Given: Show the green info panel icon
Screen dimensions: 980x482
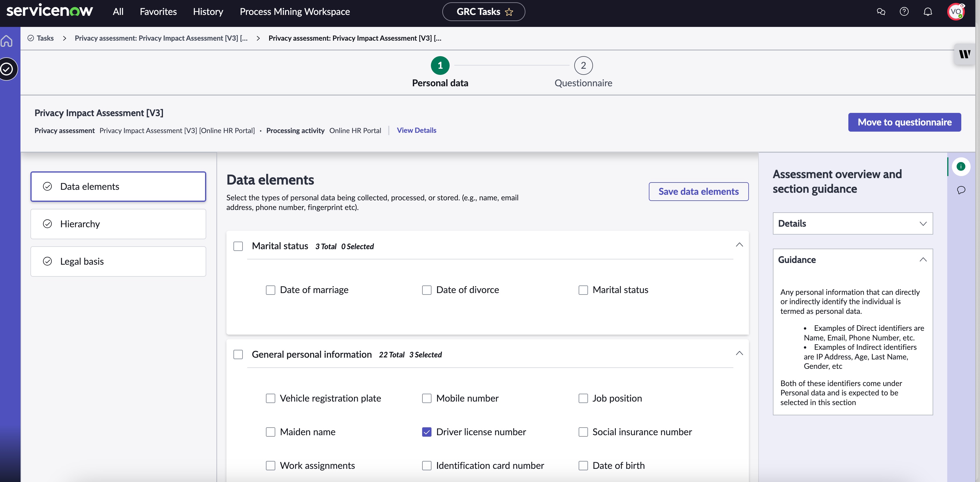Looking at the screenshot, I should click(961, 166).
